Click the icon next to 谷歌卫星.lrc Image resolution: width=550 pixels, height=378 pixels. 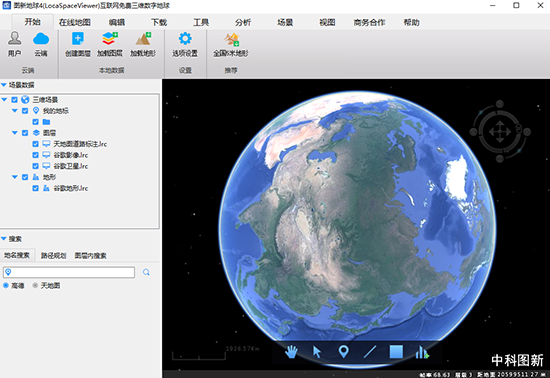[x=46, y=166]
